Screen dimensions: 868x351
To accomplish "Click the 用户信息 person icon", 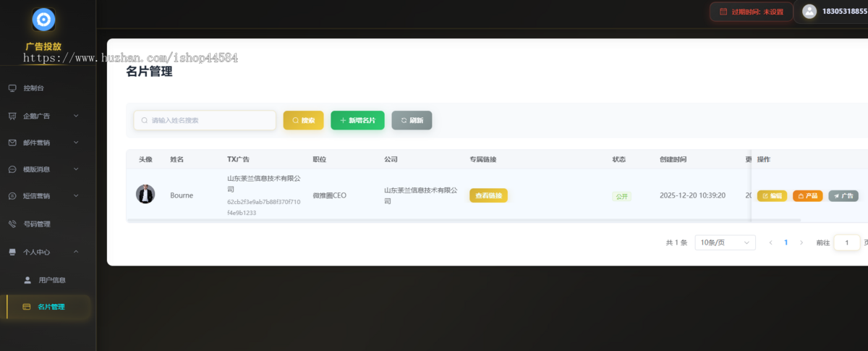I will pos(27,280).
